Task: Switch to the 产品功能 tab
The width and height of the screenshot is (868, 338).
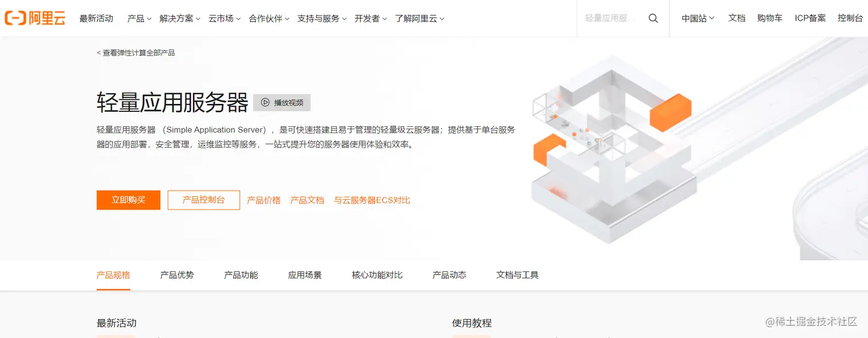Action: [x=241, y=275]
